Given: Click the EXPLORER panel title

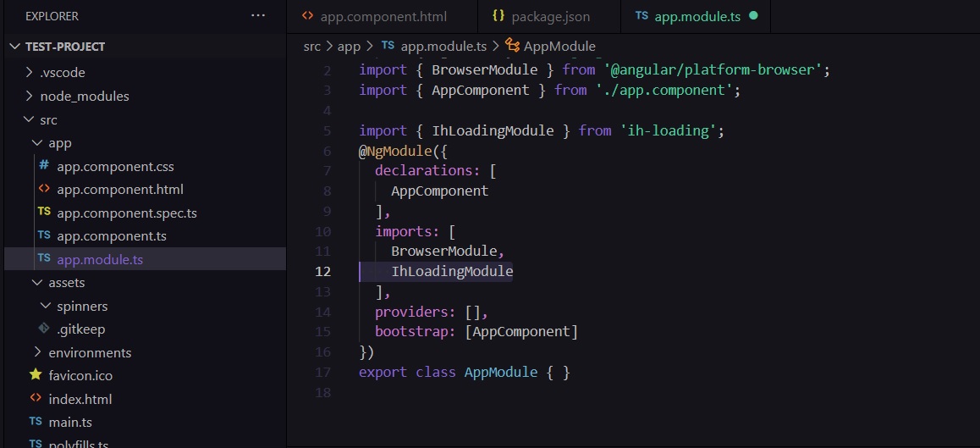Looking at the screenshot, I should [52, 16].
